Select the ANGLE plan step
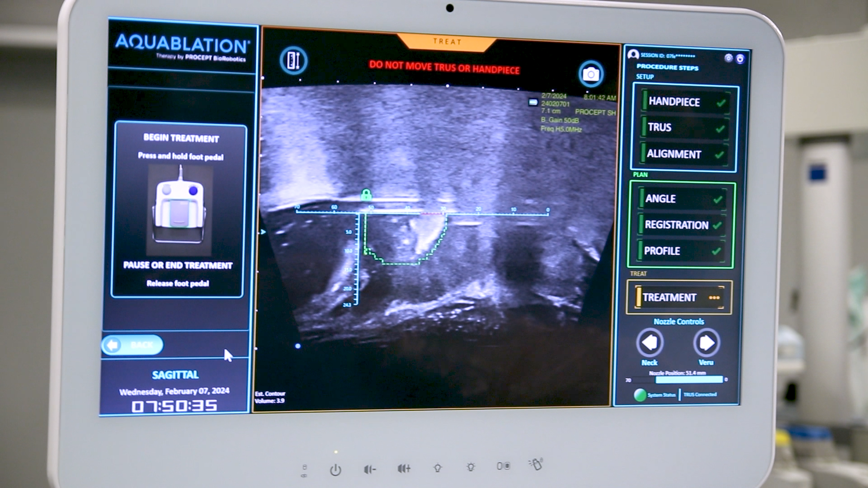 point(682,199)
